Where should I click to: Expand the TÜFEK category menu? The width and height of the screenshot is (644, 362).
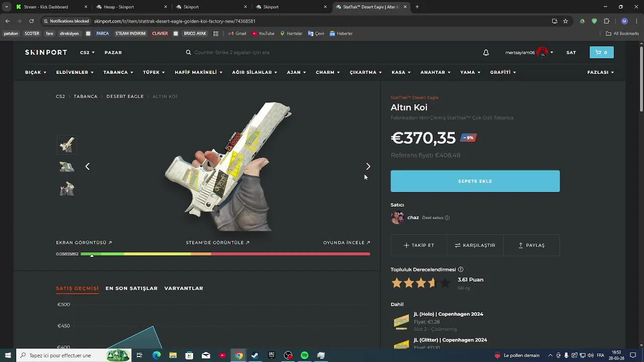click(x=154, y=72)
